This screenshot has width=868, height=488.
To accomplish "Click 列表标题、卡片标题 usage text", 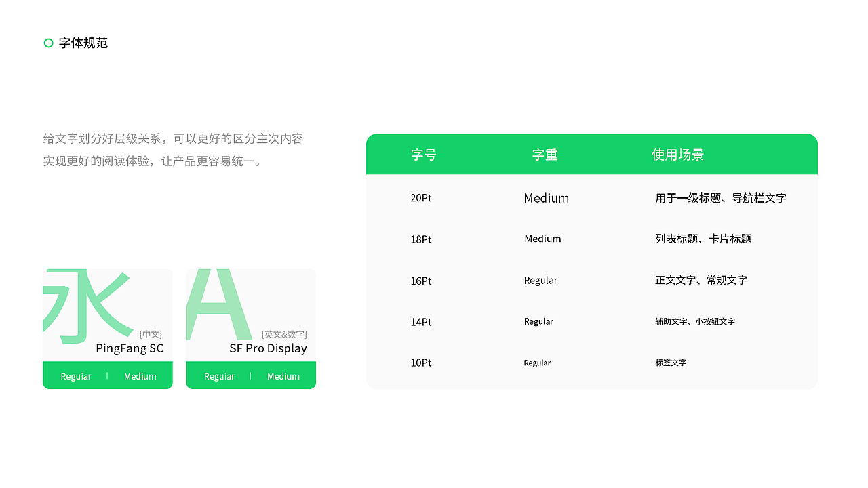I will (703, 239).
